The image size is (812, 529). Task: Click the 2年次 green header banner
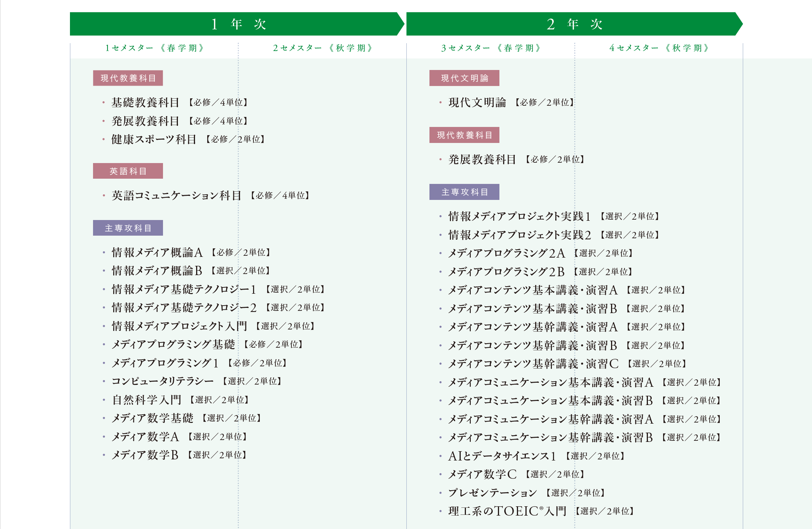click(x=574, y=24)
